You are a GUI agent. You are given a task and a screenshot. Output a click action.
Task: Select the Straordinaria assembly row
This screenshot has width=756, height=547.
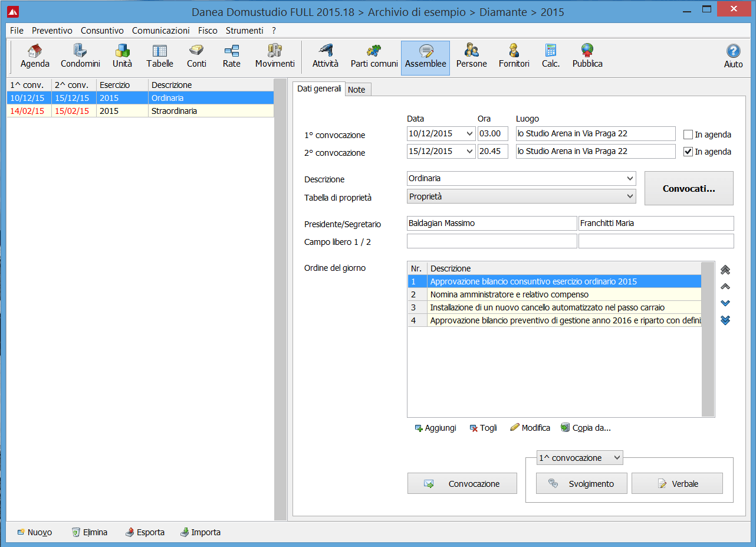(140, 111)
